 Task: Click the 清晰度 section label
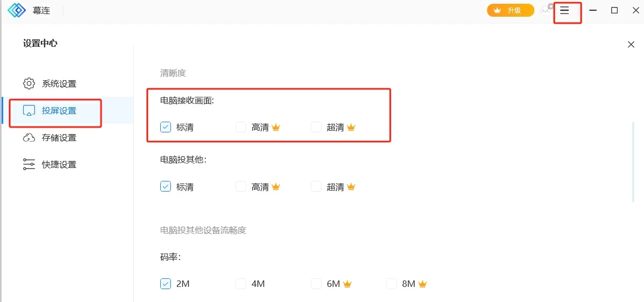(173, 73)
